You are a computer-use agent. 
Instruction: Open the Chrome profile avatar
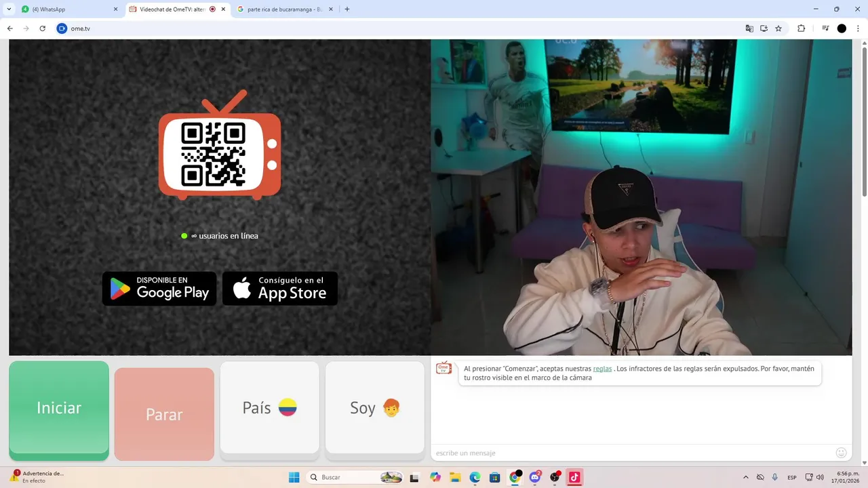842,28
